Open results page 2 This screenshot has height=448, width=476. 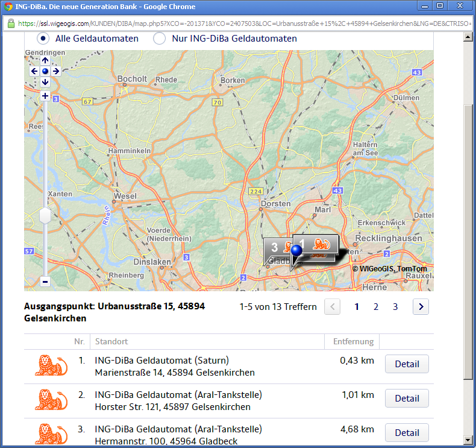click(376, 307)
